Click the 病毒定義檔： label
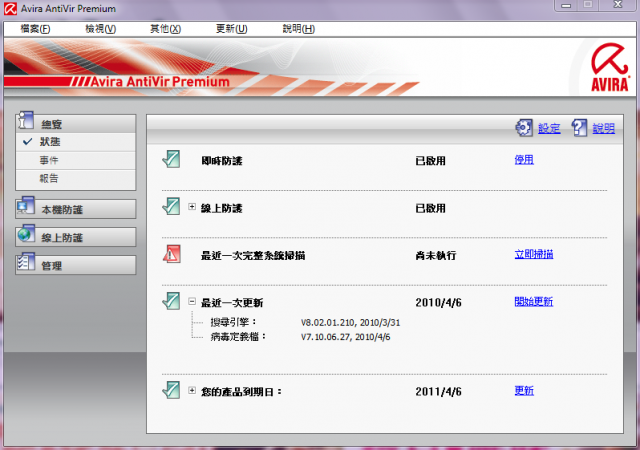640x450 pixels. [239, 336]
